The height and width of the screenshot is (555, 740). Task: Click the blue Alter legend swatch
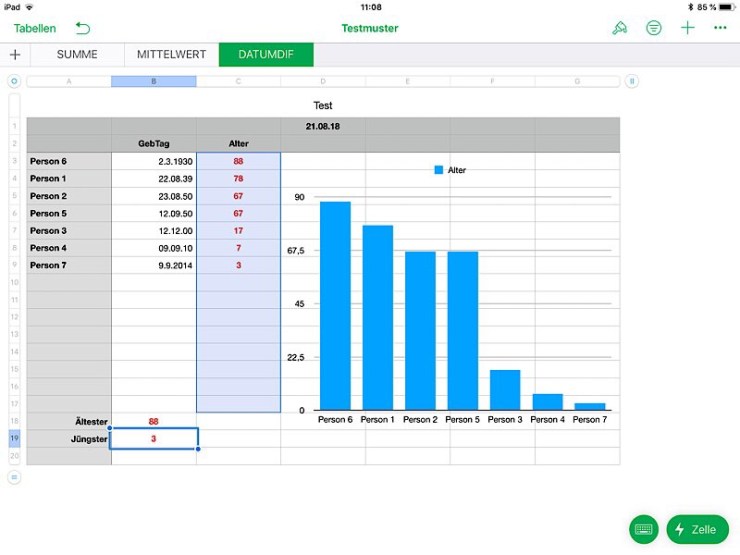[438, 170]
